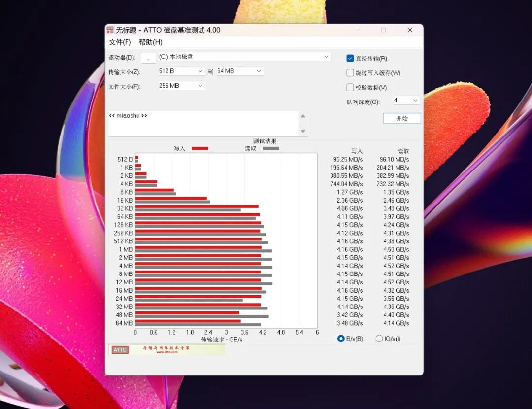
Task: Click the 驱动器(D): label
Action: 122,58
